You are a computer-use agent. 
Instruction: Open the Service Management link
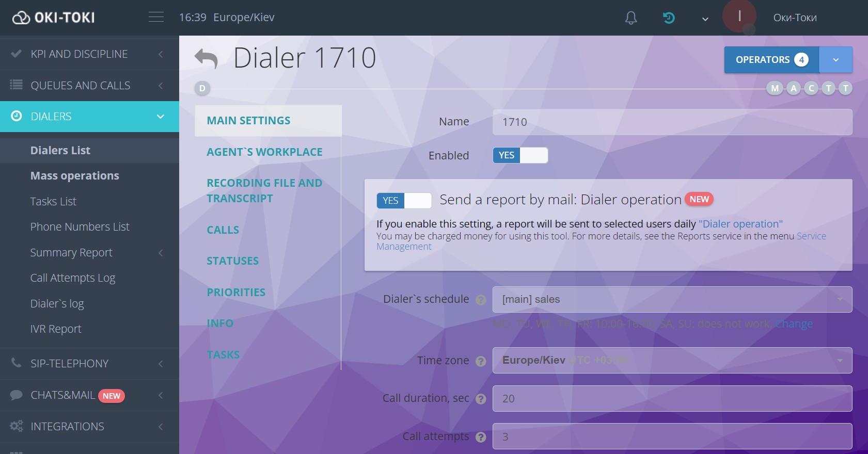click(x=811, y=236)
